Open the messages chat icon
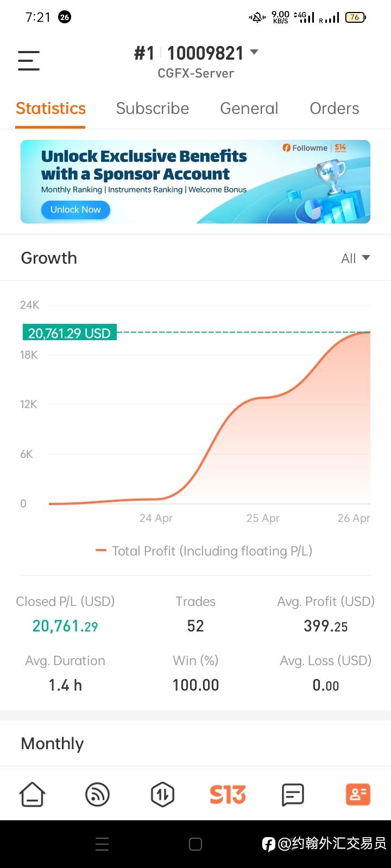 (x=293, y=795)
